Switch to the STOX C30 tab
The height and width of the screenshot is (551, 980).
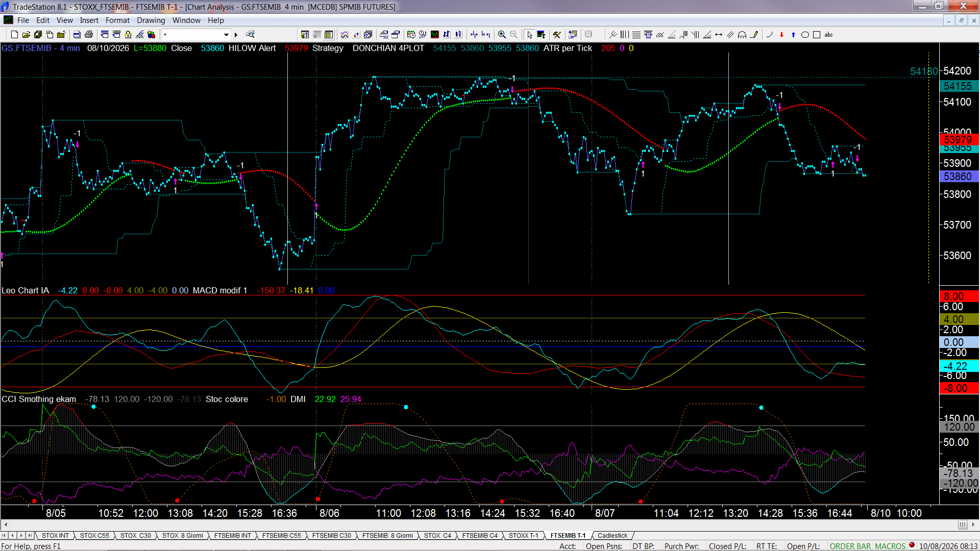[135, 536]
